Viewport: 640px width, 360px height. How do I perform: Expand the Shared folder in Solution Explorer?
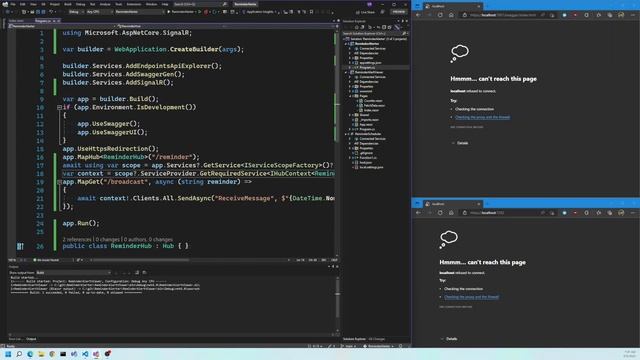click(350, 115)
